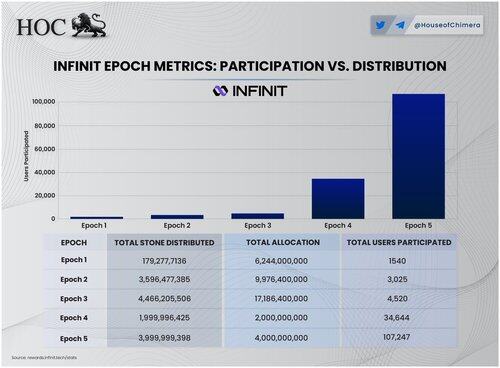Click the chart title text
Image resolution: width=500 pixels, height=368 pixels.
click(250, 66)
